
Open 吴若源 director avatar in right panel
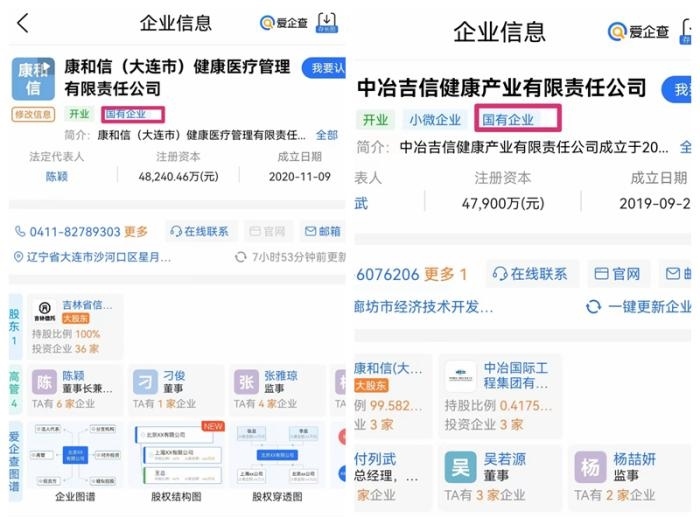pyautogui.click(x=461, y=467)
